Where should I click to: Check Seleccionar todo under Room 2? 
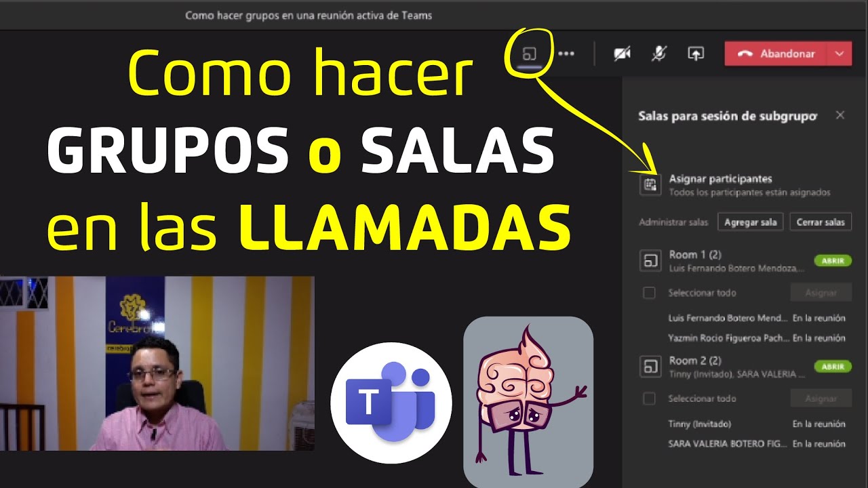pos(650,399)
